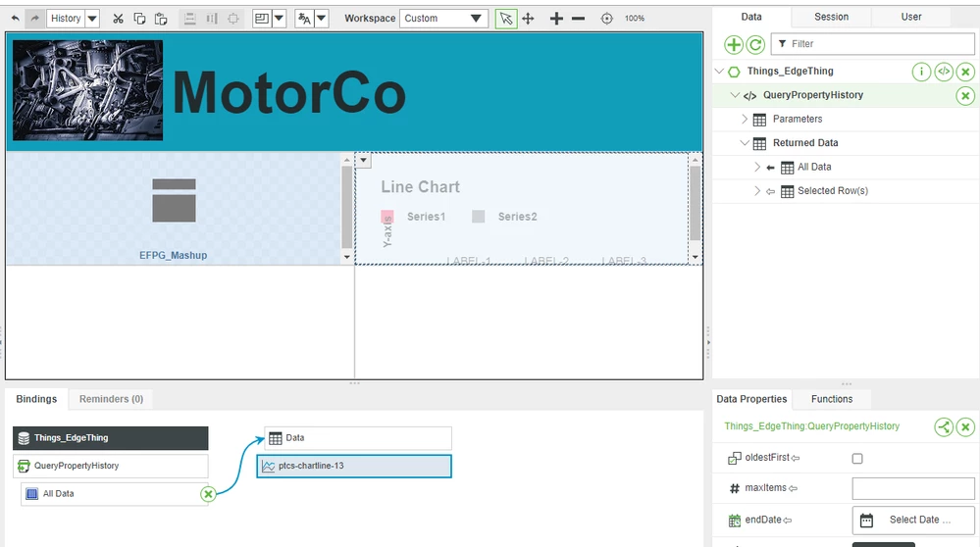Click the redo arrow in the toolbar
The height and width of the screenshot is (547, 980).
coord(35,18)
